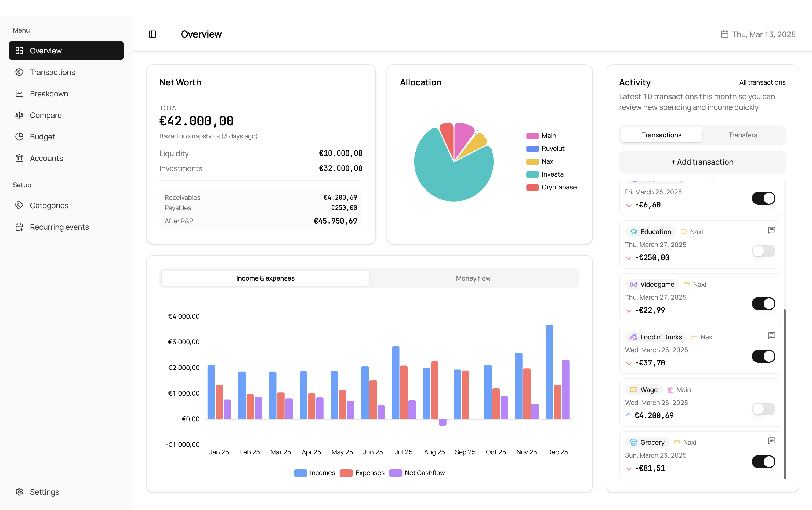Open the All transactions link
812x510 pixels.
click(762, 83)
